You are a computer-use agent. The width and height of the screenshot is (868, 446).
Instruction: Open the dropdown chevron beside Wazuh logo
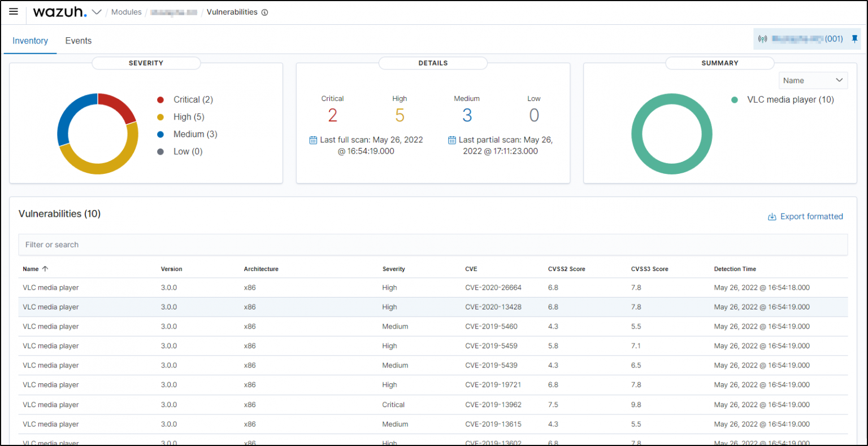tap(96, 11)
